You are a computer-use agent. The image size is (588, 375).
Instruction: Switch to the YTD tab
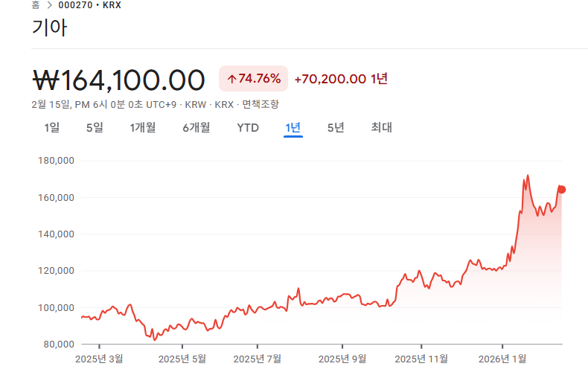click(248, 128)
